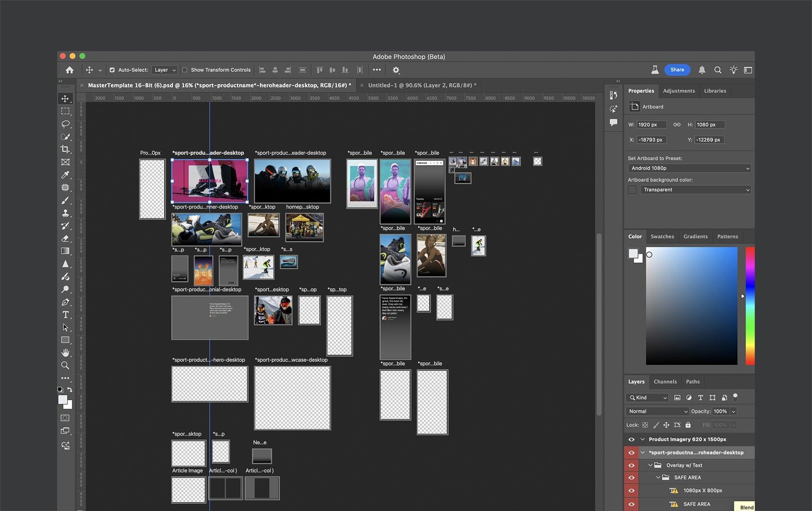The height and width of the screenshot is (511, 812).
Task: Switch to the Libraries tab
Action: pos(715,91)
